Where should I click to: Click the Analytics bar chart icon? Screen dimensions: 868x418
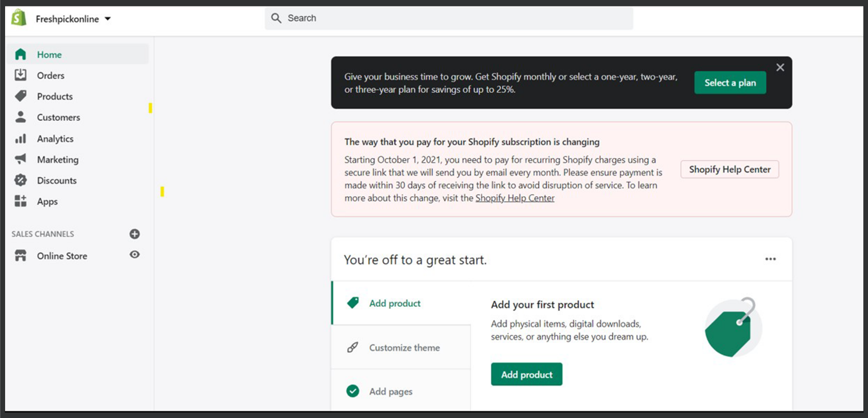pyautogui.click(x=20, y=139)
